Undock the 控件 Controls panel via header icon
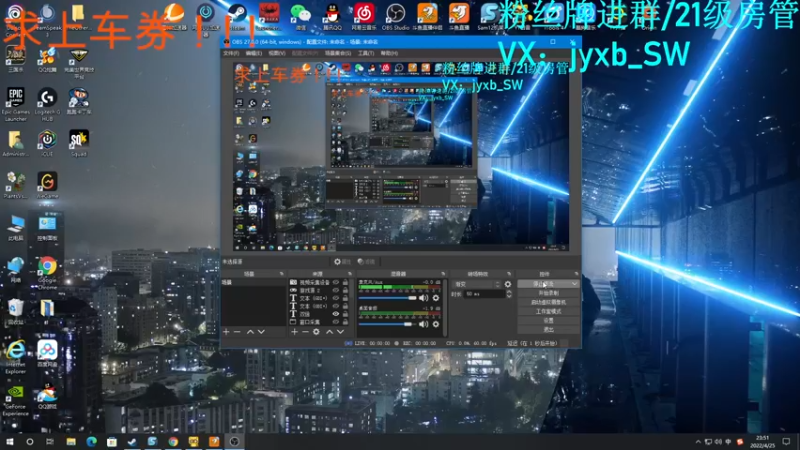This screenshot has height=450, width=800. pyautogui.click(x=576, y=274)
